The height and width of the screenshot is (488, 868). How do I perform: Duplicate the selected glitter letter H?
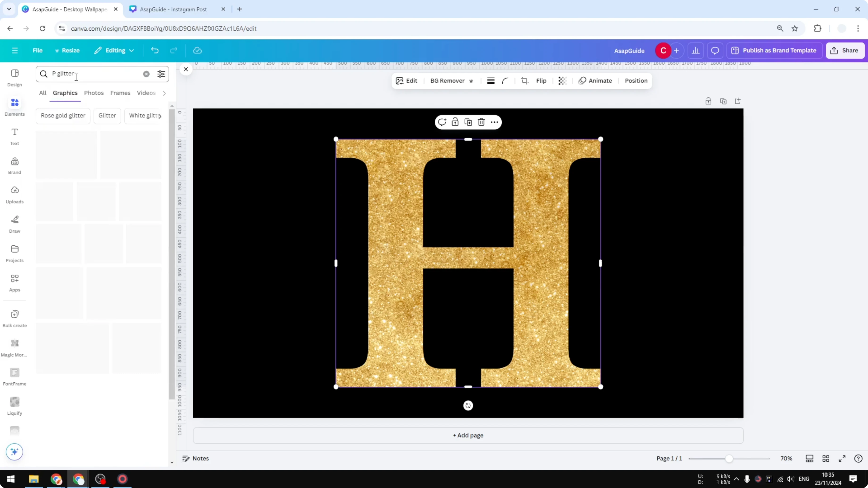click(468, 122)
